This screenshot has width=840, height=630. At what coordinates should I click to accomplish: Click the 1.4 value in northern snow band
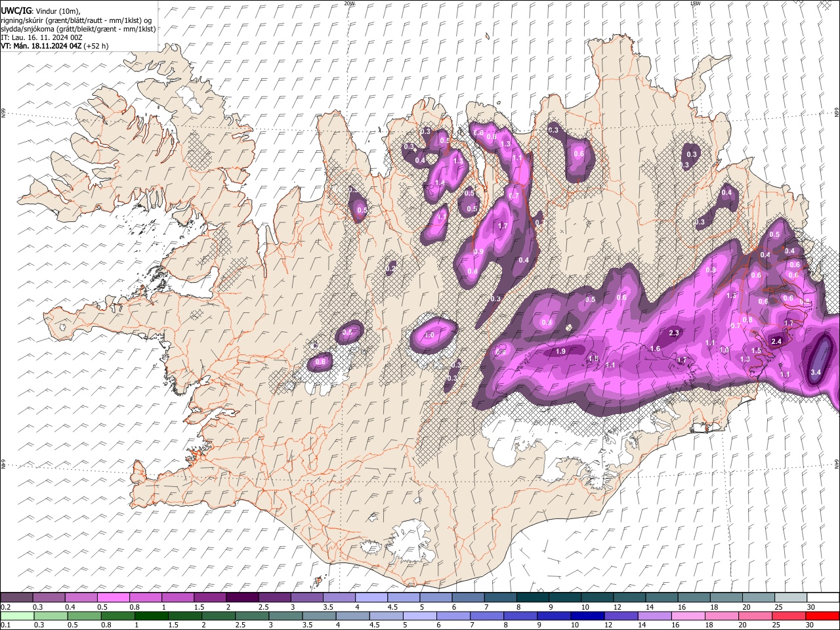(440, 183)
